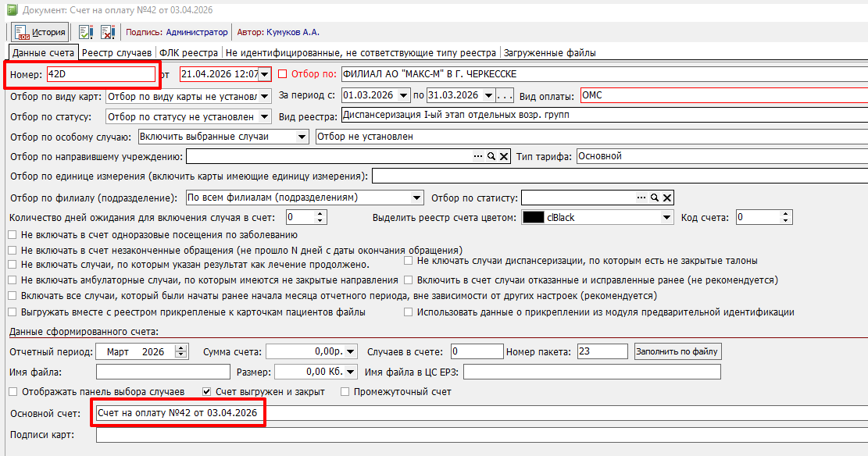This screenshot has height=456, width=868.
Task: Check Промежуточный счет option
Action: click(x=345, y=392)
